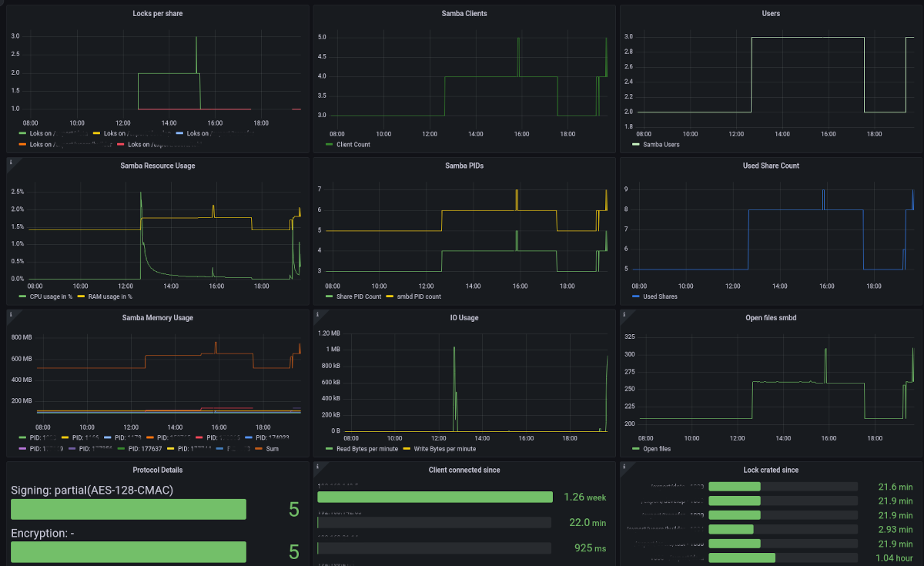Open the Lock crated since info icon

click(x=624, y=466)
